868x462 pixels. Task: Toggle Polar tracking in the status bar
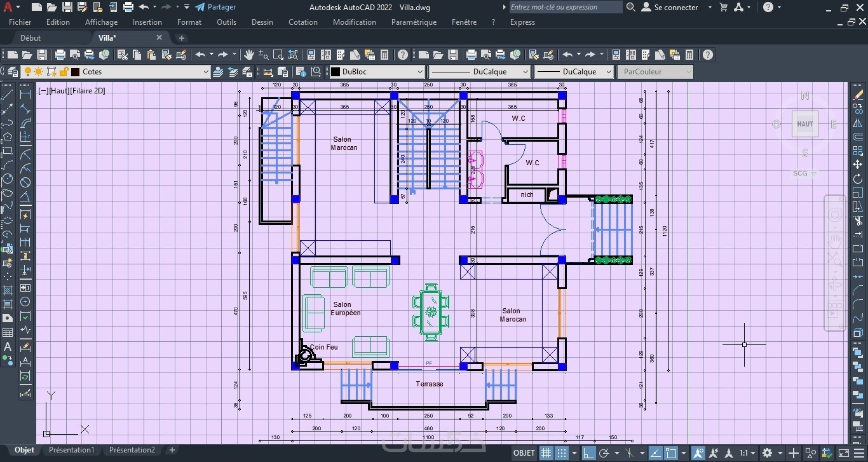click(605, 453)
